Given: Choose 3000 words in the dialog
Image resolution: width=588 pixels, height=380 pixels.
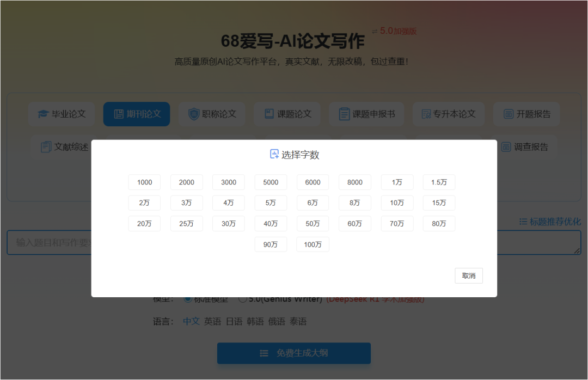Looking at the screenshot, I should pyautogui.click(x=228, y=182).
